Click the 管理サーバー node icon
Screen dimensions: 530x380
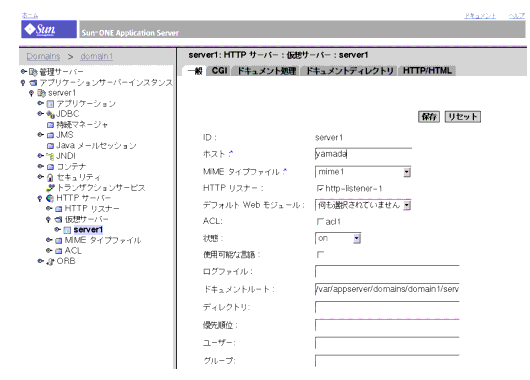click(x=33, y=72)
